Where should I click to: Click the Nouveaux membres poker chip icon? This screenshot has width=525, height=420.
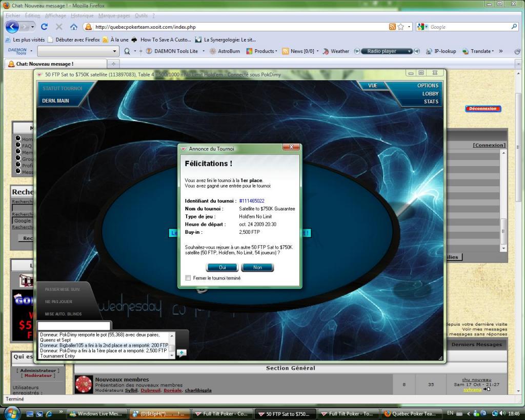coord(84,384)
